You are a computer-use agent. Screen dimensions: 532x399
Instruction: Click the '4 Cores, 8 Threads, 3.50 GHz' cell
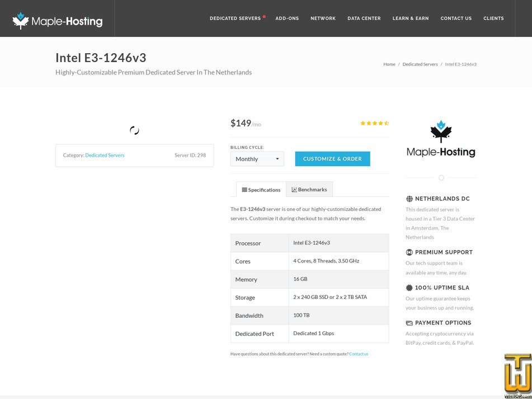[338, 261]
